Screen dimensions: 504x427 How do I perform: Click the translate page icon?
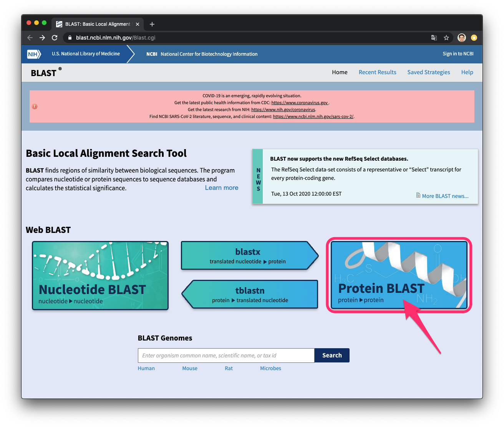434,38
